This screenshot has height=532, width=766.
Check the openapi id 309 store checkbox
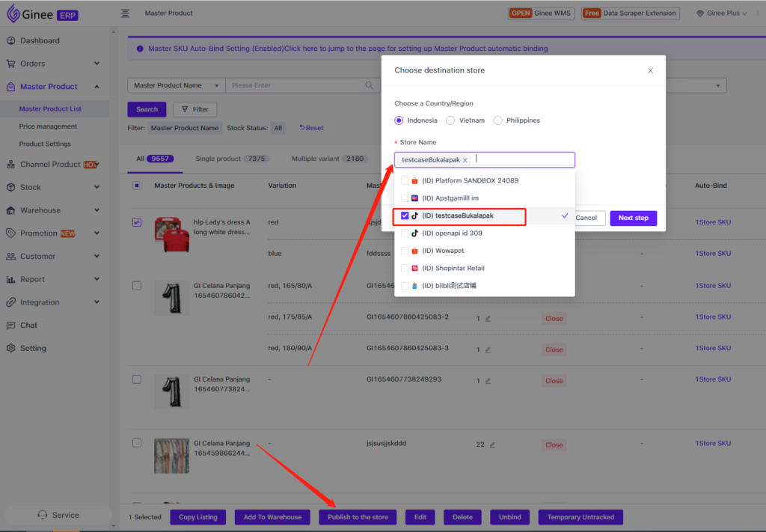405,233
